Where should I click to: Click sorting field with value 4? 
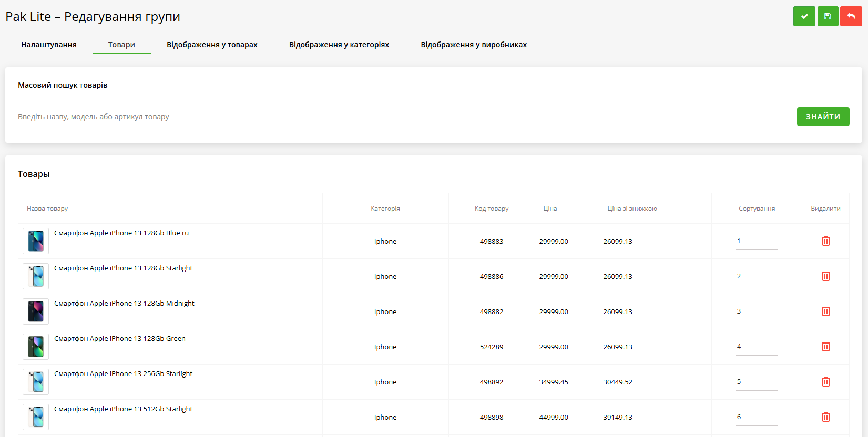(x=756, y=347)
